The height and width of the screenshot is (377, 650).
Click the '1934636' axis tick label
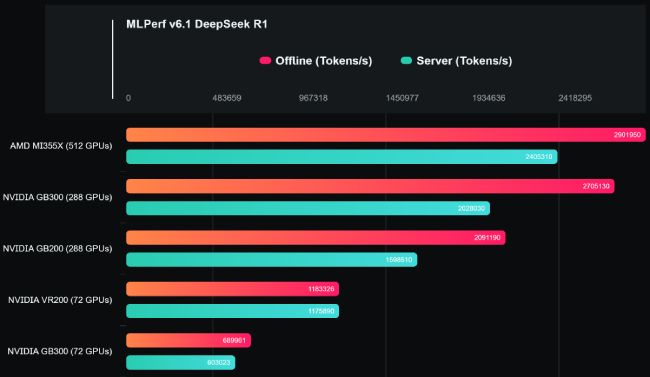click(489, 98)
